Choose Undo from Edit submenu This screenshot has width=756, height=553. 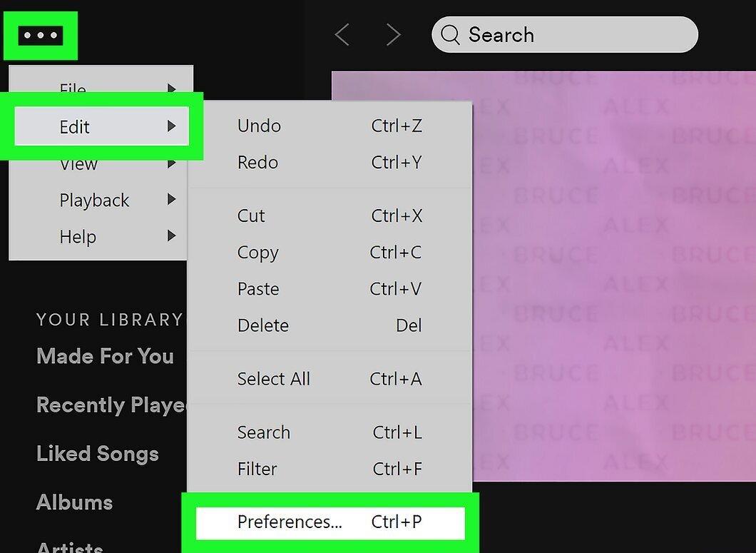(x=330, y=126)
